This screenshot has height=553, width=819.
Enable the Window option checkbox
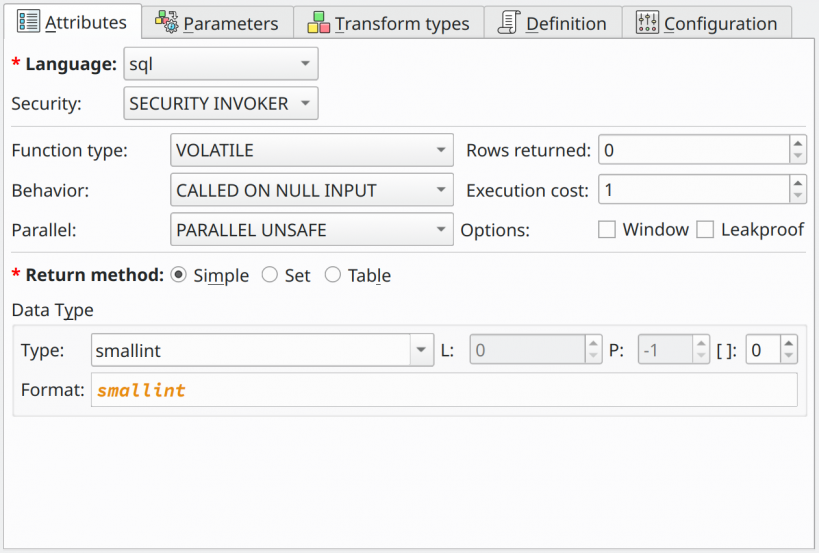pos(606,229)
